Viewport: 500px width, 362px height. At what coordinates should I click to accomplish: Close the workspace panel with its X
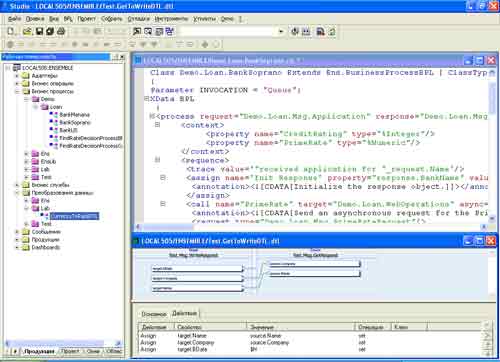coord(122,57)
